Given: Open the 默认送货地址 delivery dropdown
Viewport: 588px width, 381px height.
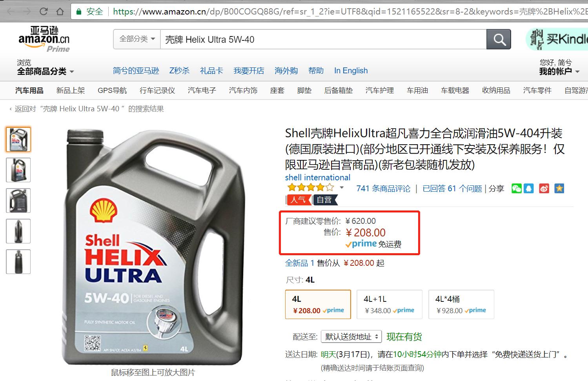Looking at the screenshot, I should [351, 337].
